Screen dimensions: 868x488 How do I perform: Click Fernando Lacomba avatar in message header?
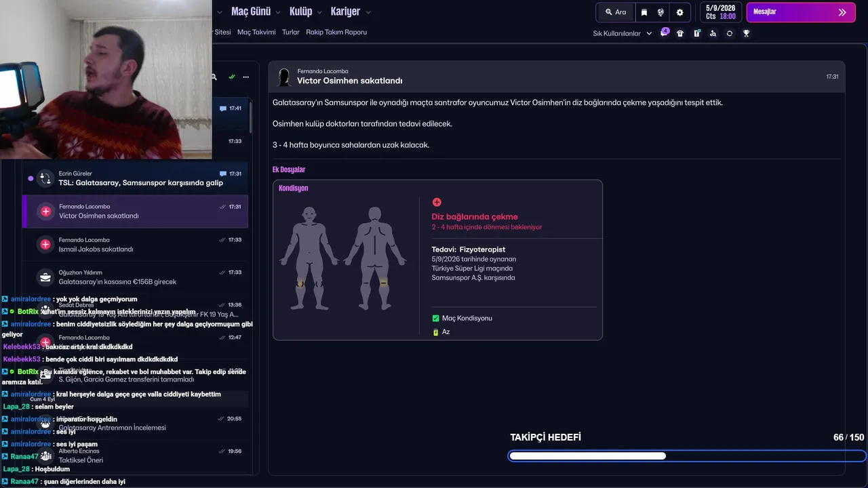[285, 77]
